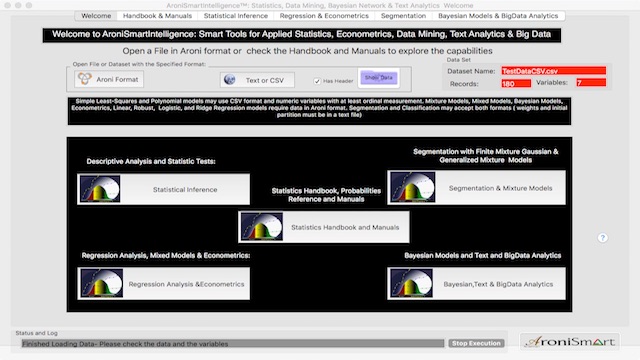Screen dimensions: 640x360
Task: Open Regression Analysis &Econometrics module
Action: coord(163,284)
